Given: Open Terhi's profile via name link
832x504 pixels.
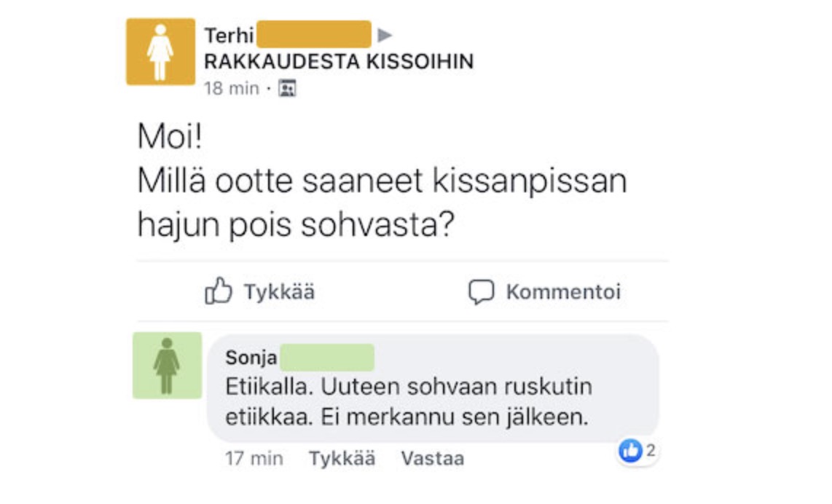Looking at the screenshot, I should [229, 35].
